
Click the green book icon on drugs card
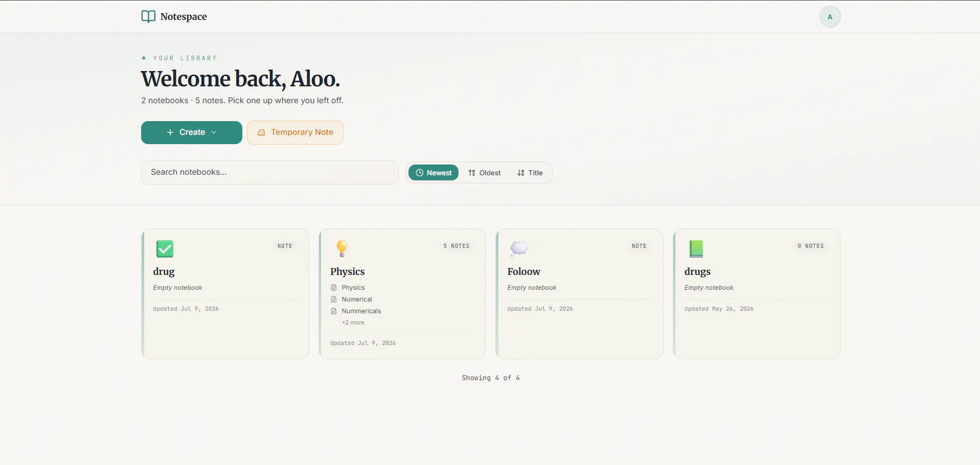[696, 248]
